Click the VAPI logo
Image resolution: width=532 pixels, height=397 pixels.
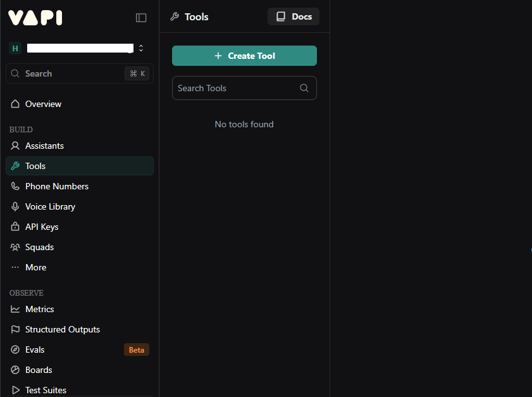pos(35,18)
